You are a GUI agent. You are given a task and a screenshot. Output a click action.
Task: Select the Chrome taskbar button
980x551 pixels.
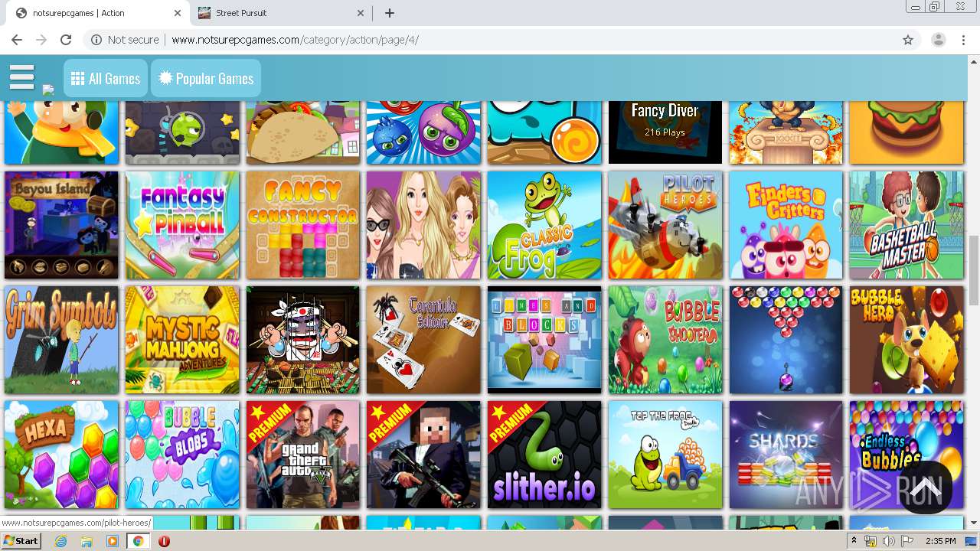point(138,541)
